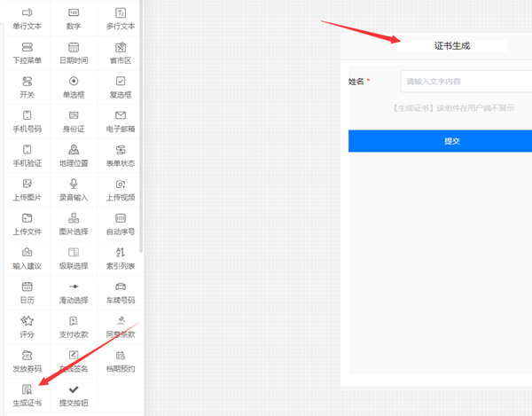Add the 地理位置 location component
The height and width of the screenshot is (416, 532).
point(74,156)
